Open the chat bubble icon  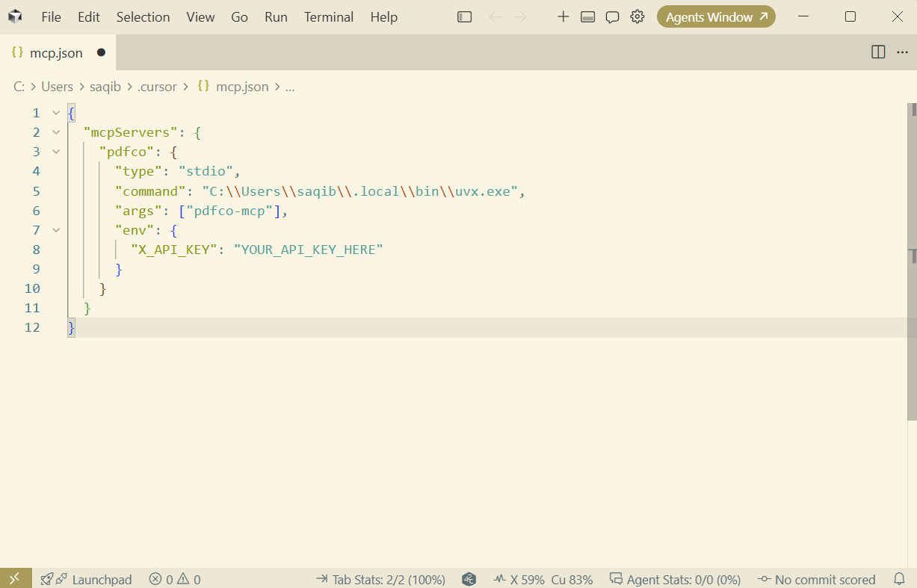pos(613,16)
